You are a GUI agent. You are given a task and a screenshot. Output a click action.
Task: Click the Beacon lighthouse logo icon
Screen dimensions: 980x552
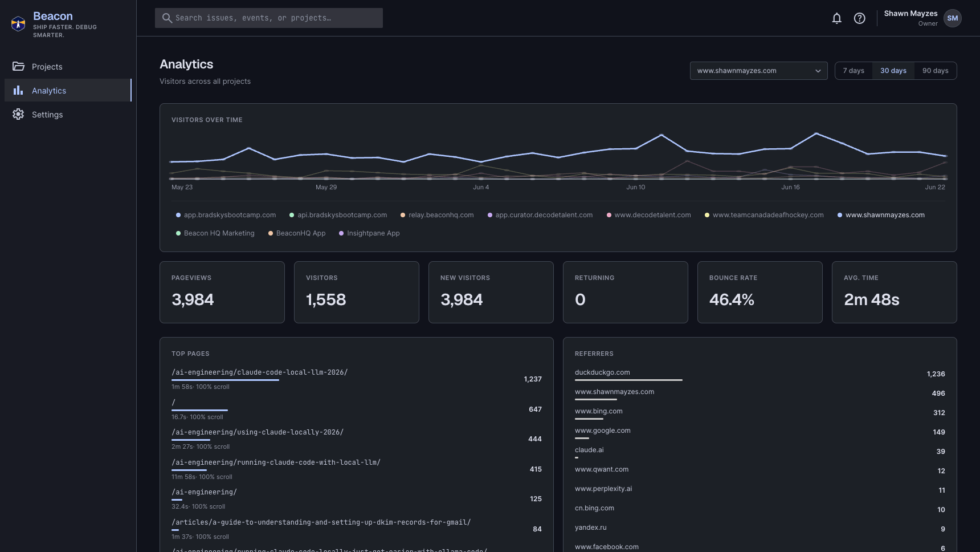pyautogui.click(x=18, y=23)
